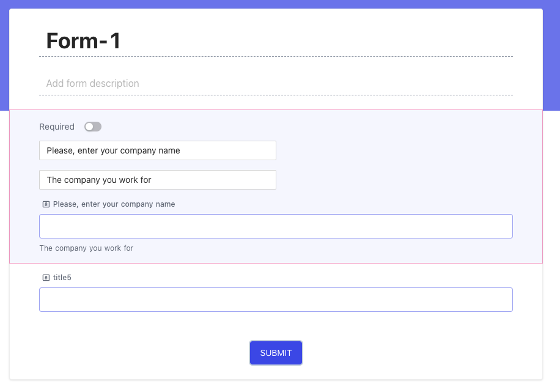Click the purple header banner at the top
560x392 pixels.
[x=280, y=5]
